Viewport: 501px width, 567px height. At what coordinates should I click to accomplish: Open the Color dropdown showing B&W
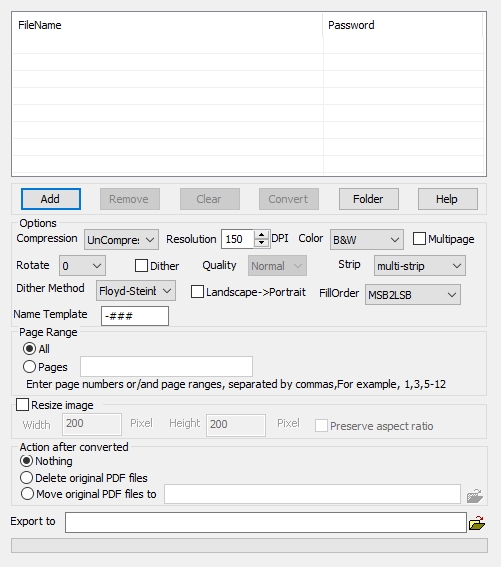click(x=366, y=239)
